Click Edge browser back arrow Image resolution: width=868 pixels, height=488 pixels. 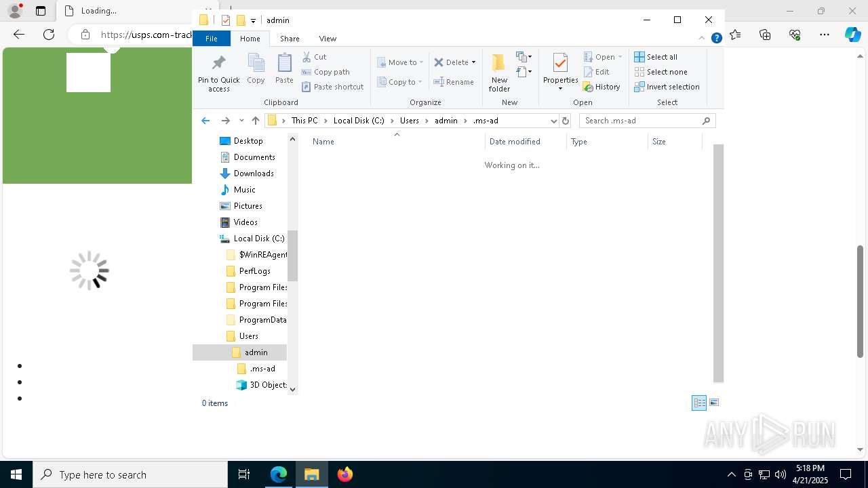(x=19, y=35)
